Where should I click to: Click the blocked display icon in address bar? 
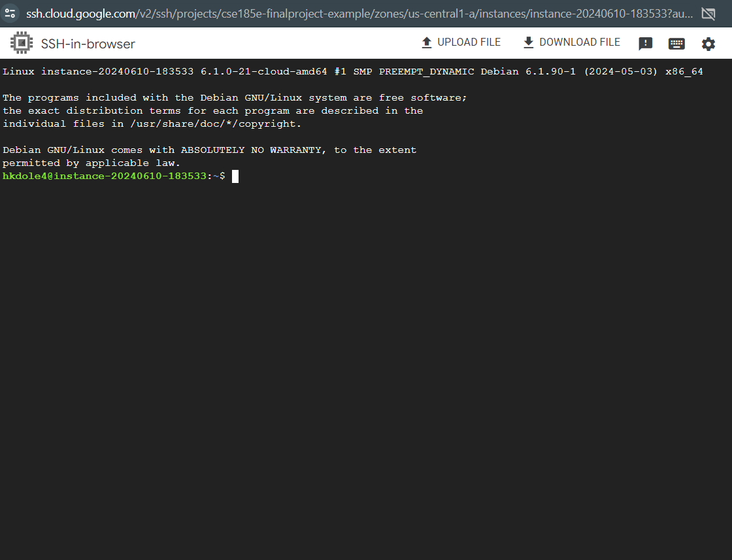708,13
